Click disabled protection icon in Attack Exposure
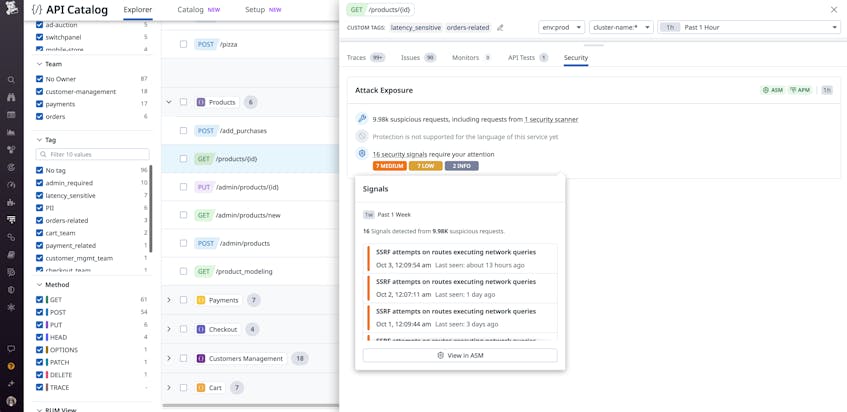This screenshot has width=847, height=412. (x=362, y=137)
